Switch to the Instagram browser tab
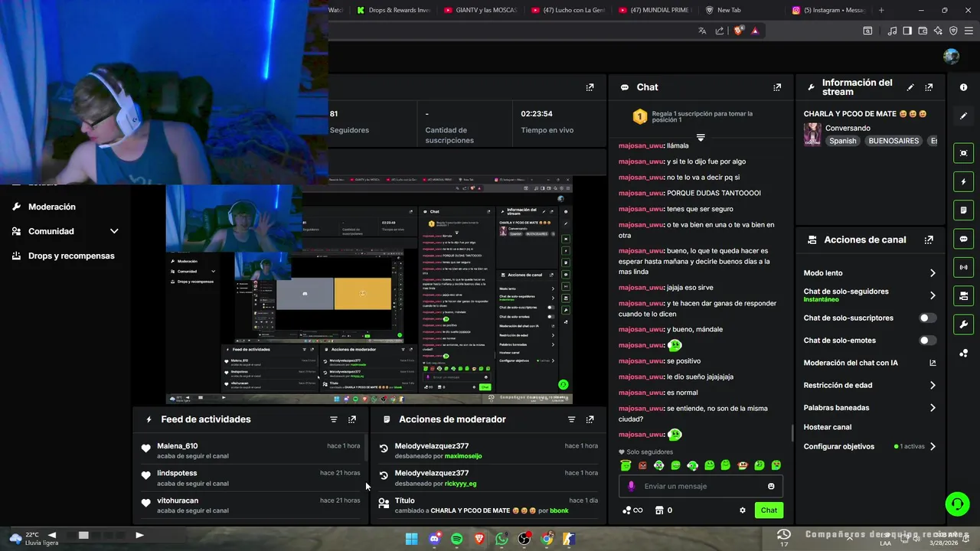Screen dimensions: 980x551 tap(830, 10)
